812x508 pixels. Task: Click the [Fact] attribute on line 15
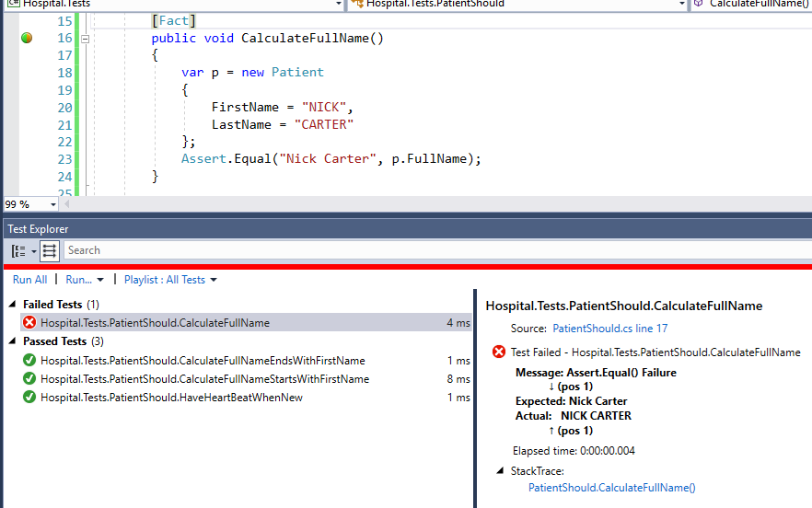[174, 21]
